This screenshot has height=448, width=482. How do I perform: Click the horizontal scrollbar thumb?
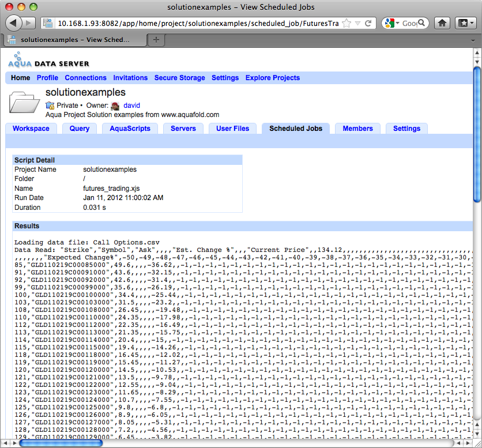[x=61, y=443]
